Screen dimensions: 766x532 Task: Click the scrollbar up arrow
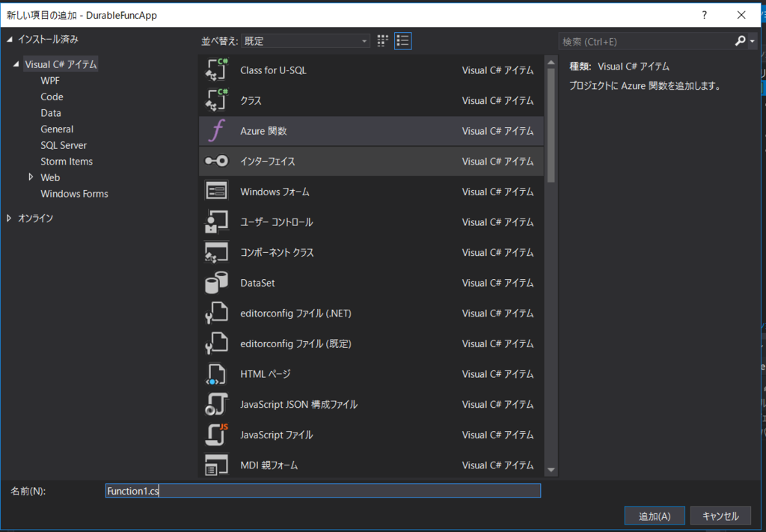click(551, 62)
